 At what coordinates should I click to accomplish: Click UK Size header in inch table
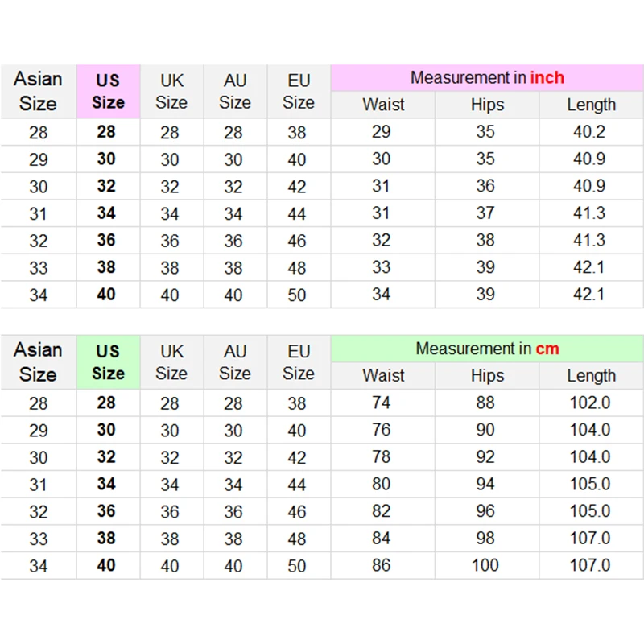pos(171,91)
